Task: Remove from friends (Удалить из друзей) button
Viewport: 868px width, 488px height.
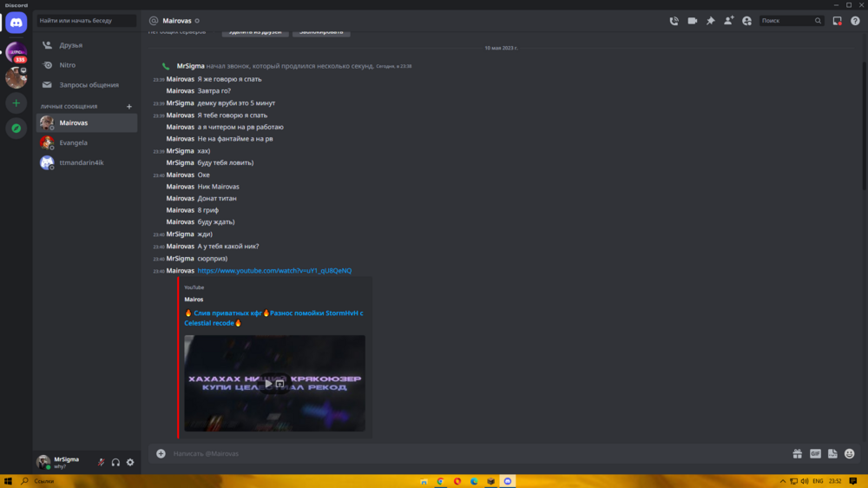Action: click(x=255, y=33)
